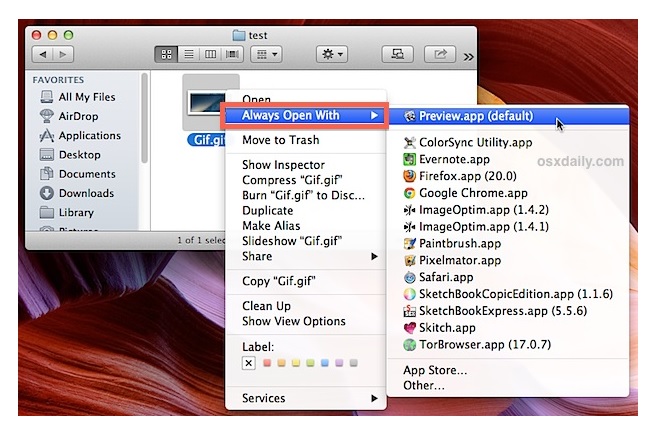Choose Show Inspector
658x432 pixels.
click(x=306, y=165)
